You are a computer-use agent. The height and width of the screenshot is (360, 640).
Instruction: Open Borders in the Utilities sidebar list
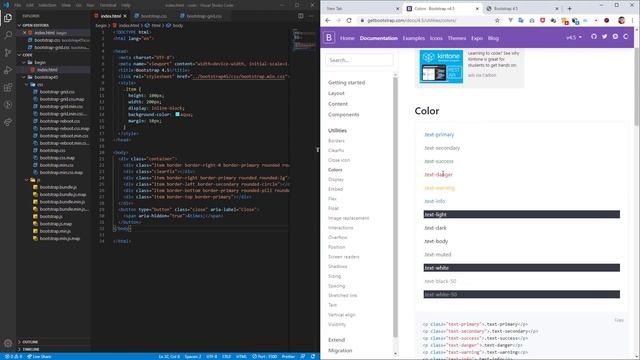[x=336, y=141]
